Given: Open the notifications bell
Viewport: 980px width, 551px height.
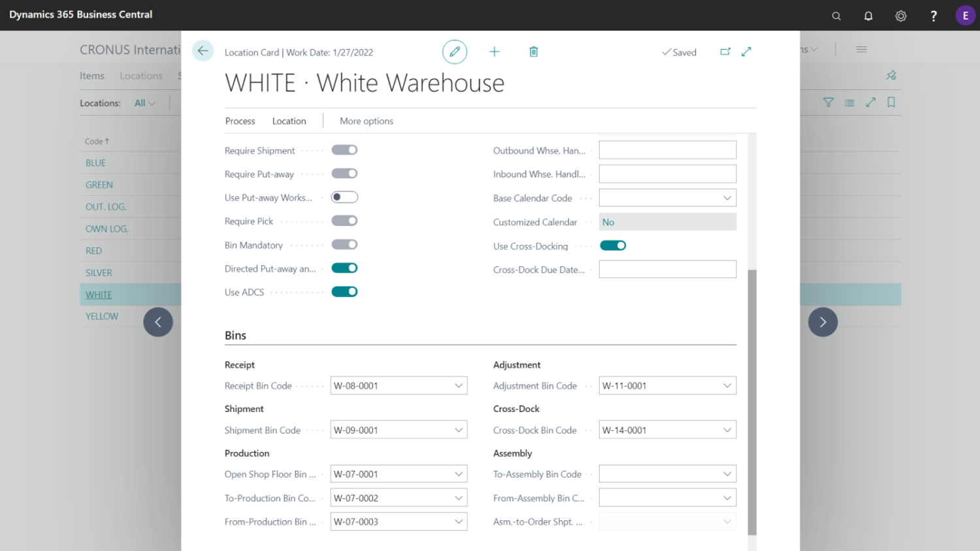Looking at the screenshot, I should (868, 15).
